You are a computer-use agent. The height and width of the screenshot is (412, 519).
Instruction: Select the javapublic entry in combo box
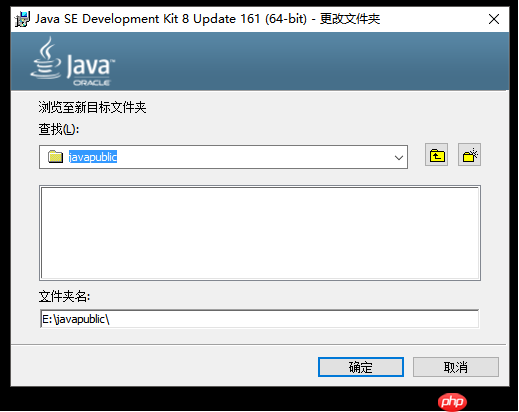tap(93, 157)
